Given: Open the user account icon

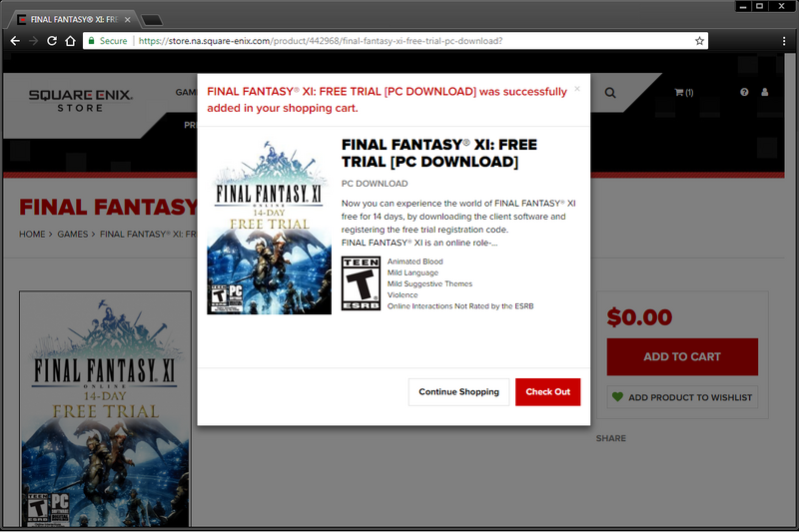Looking at the screenshot, I should 764,92.
